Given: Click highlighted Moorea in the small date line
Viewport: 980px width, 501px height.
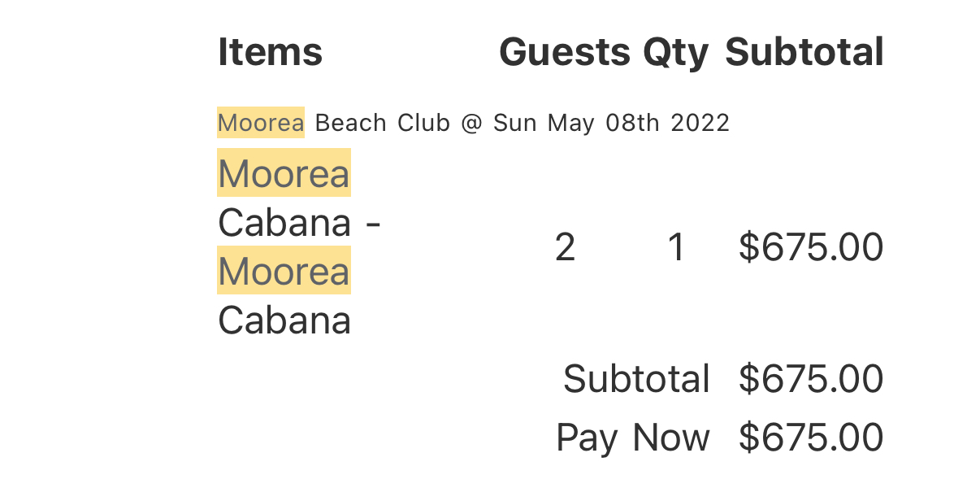Looking at the screenshot, I should 261,123.
